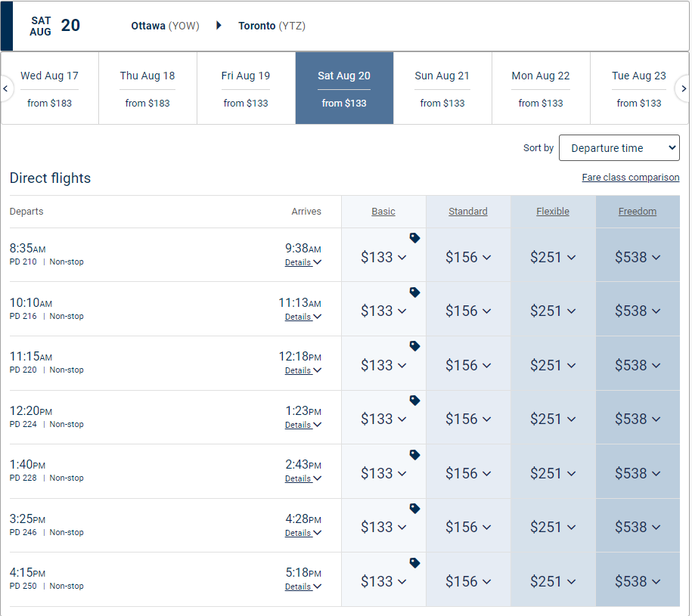Expand the $133 Basic fare for PD 216
Image resolution: width=692 pixels, height=616 pixels.
pos(383,311)
